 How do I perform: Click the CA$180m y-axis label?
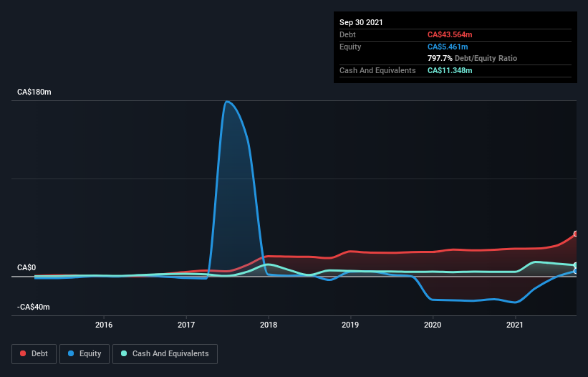click(x=34, y=92)
